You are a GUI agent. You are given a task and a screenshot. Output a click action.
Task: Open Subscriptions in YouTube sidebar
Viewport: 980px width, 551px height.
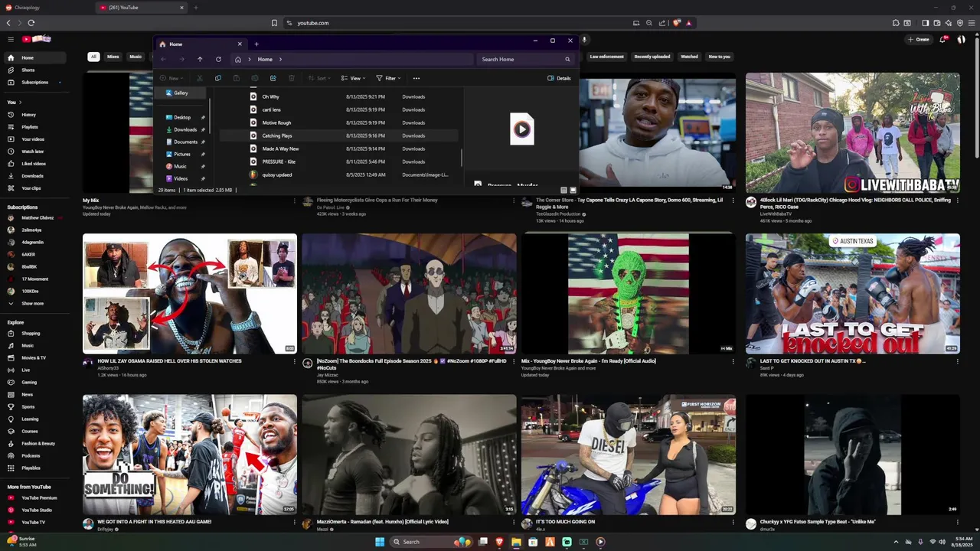pos(34,82)
